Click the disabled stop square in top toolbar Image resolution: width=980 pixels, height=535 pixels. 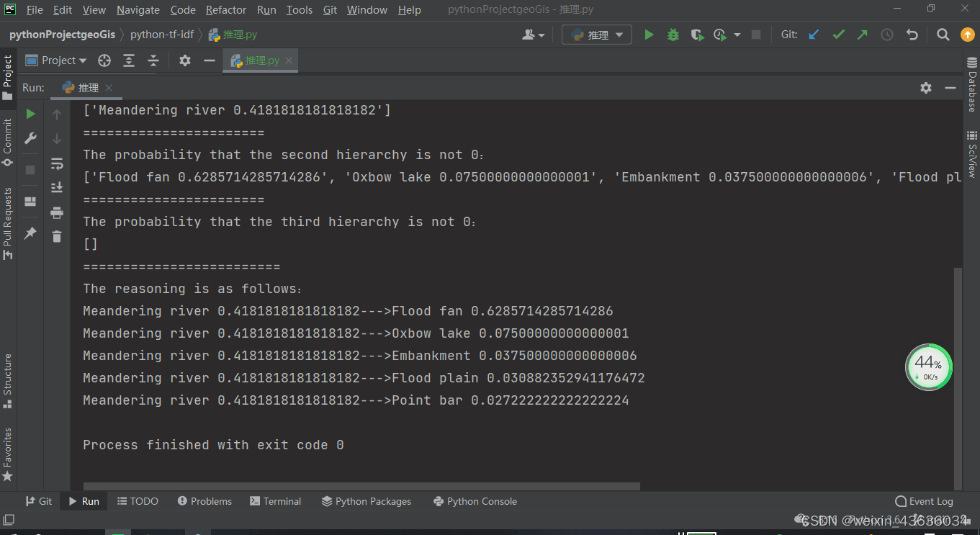coord(756,35)
